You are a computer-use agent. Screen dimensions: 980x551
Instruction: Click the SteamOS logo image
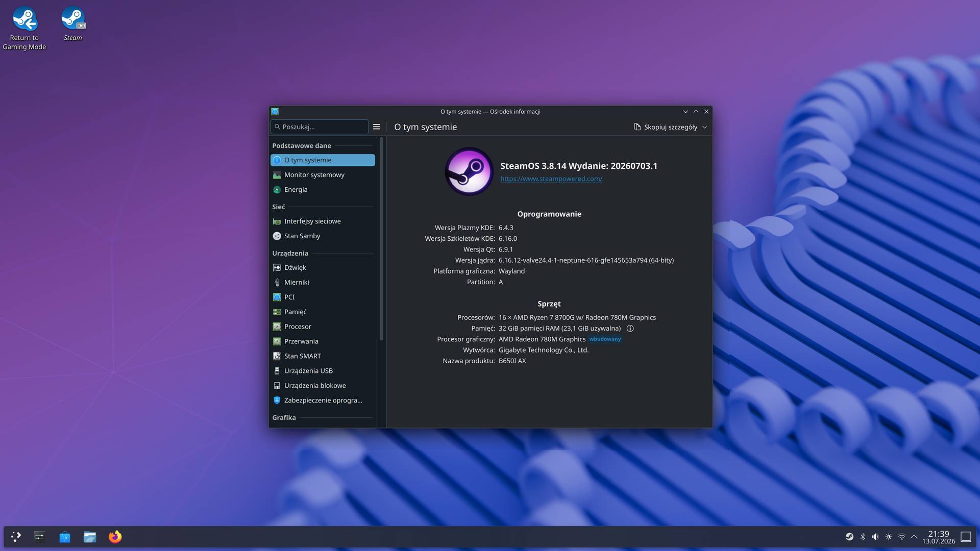(x=469, y=172)
